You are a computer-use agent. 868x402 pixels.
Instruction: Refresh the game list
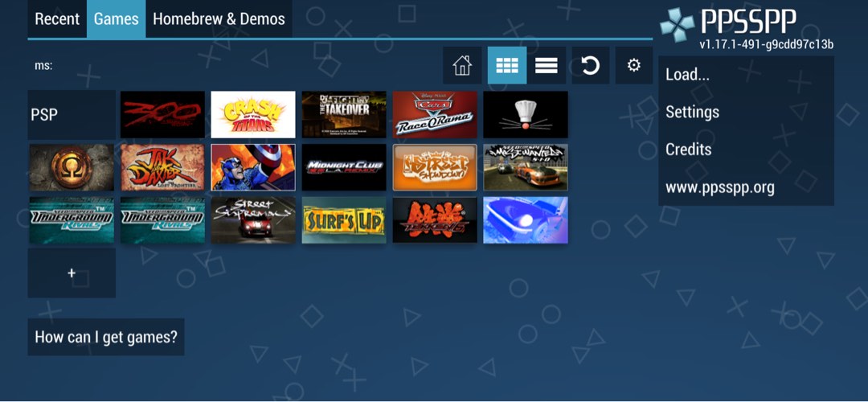click(x=590, y=65)
